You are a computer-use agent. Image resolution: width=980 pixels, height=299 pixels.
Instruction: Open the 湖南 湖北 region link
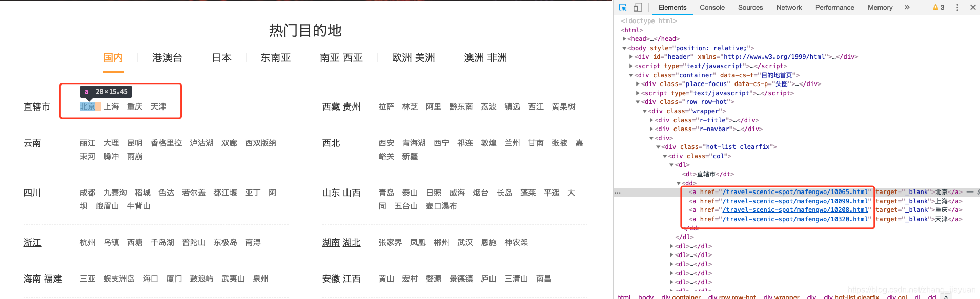coord(341,243)
